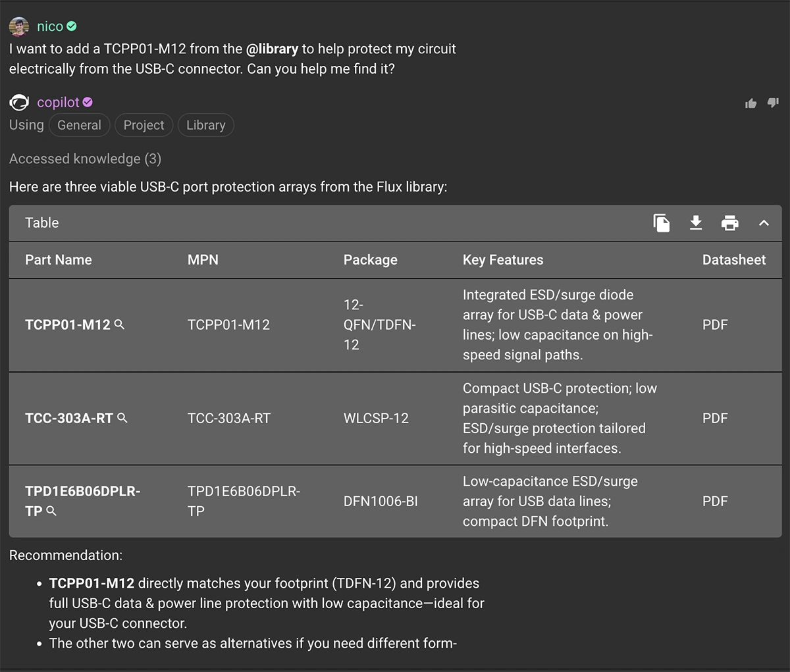Image resolution: width=790 pixels, height=672 pixels.
Task: Select the General knowledge chip
Action: pos(79,125)
